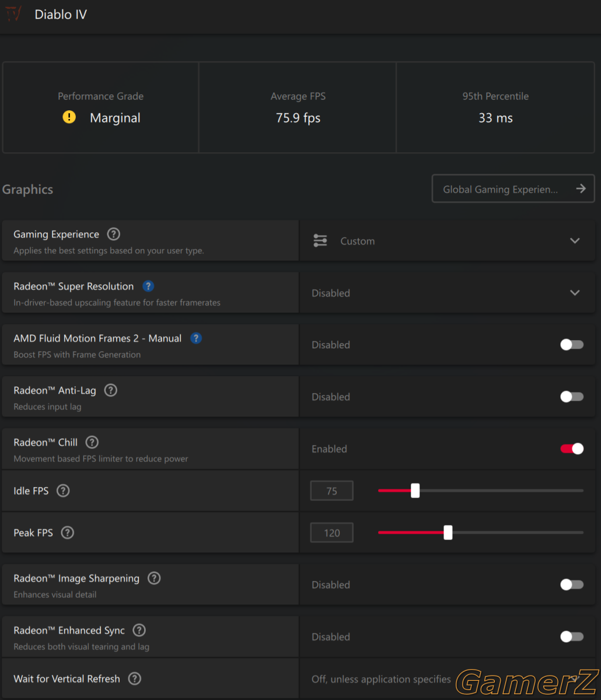The width and height of the screenshot is (601, 700).
Task: Open Global Gaming Experience settings
Action: click(x=513, y=189)
